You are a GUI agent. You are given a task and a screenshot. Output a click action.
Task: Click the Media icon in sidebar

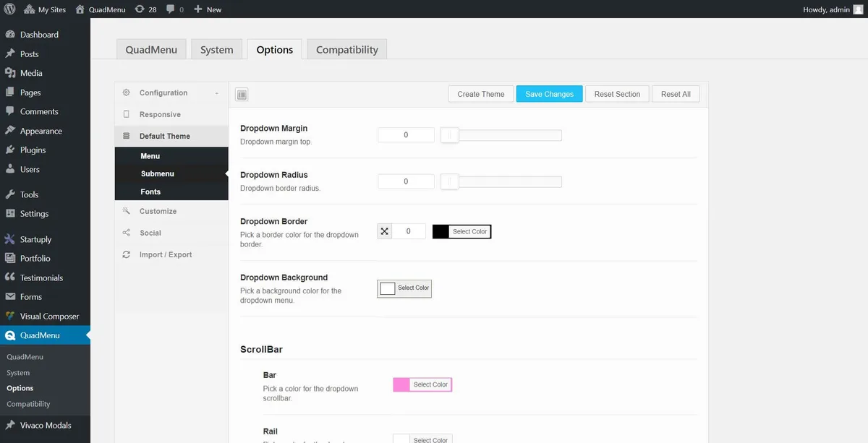pos(10,73)
